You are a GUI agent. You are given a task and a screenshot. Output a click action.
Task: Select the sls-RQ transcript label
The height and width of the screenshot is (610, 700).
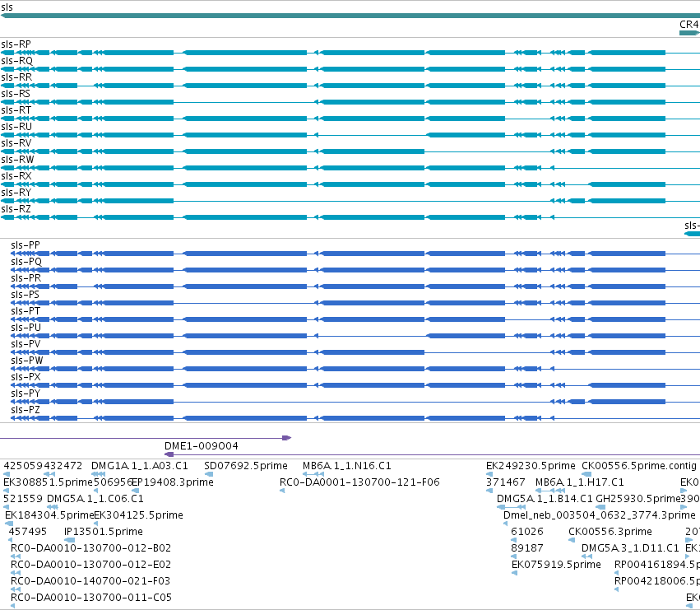pyautogui.click(x=17, y=61)
